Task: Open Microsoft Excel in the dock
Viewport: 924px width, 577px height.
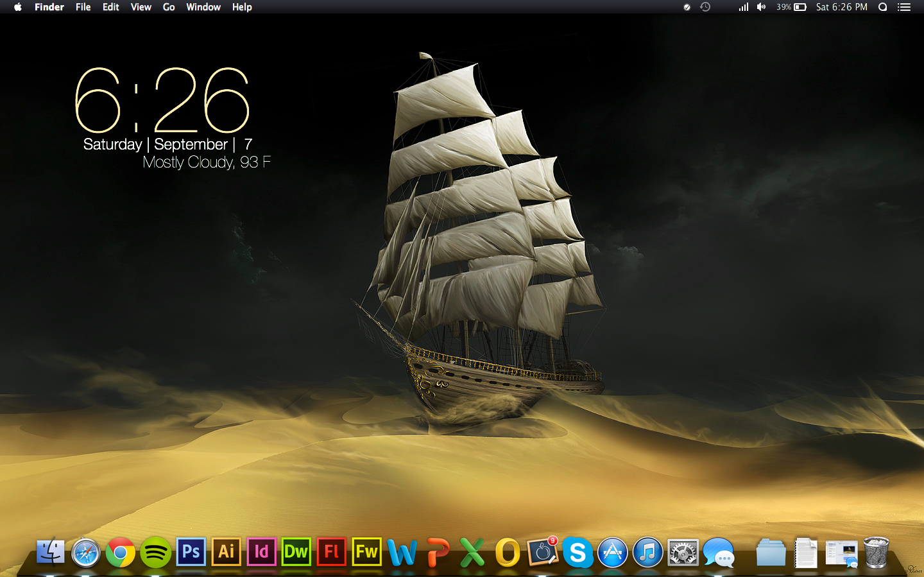Action: click(472, 553)
